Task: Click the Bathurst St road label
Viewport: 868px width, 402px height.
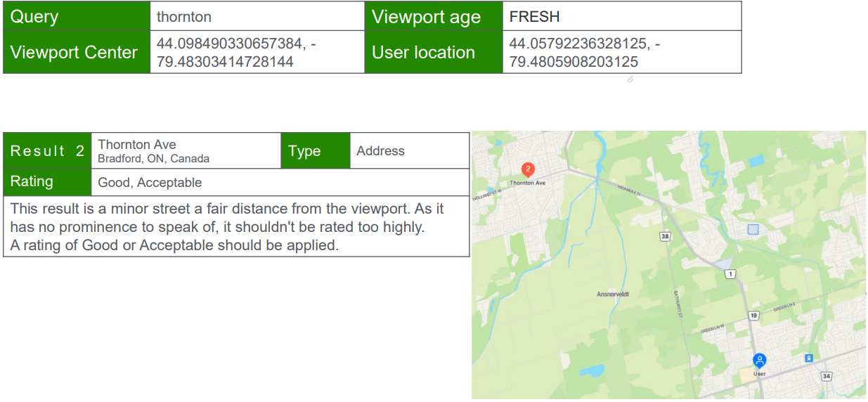Action: pos(678,304)
